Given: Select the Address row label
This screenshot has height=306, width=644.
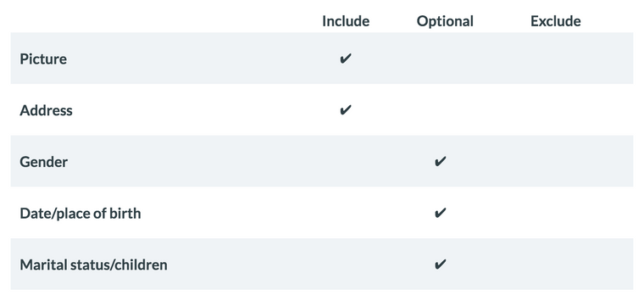Looking at the screenshot, I should click(46, 110).
